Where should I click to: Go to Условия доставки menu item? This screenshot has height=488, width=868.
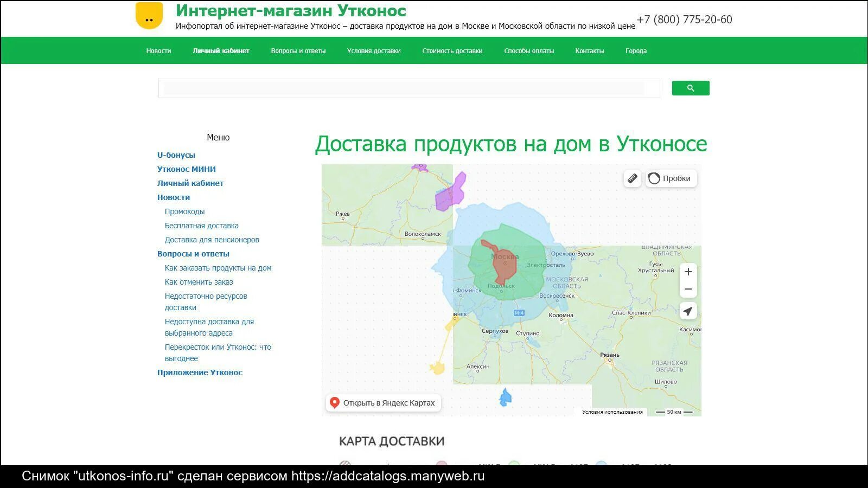pyautogui.click(x=374, y=51)
